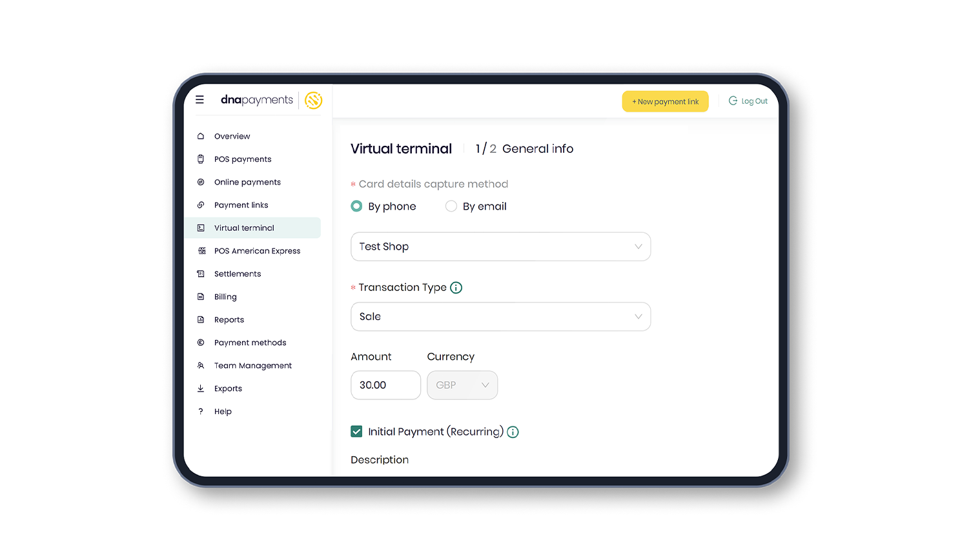Image resolution: width=960 pixels, height=560 pixels.
Task: Open Payment links via its chain icon
Action: coord(201,205)
